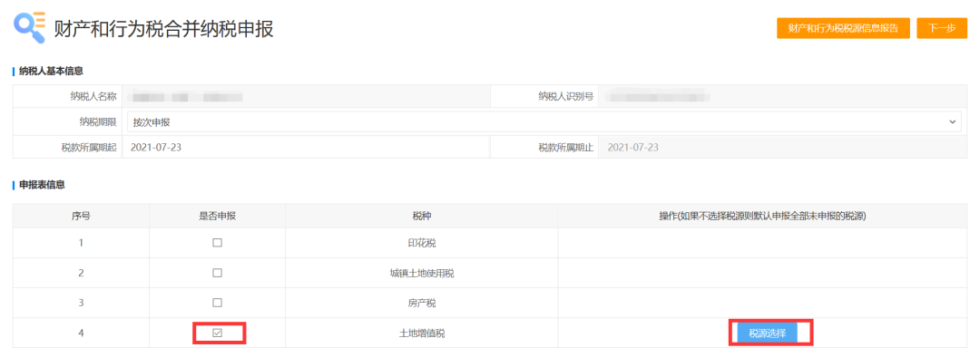Click the page title 财产和行为税合并纳税申报
The height and width of the screenshot is (348, 980).
163,29
